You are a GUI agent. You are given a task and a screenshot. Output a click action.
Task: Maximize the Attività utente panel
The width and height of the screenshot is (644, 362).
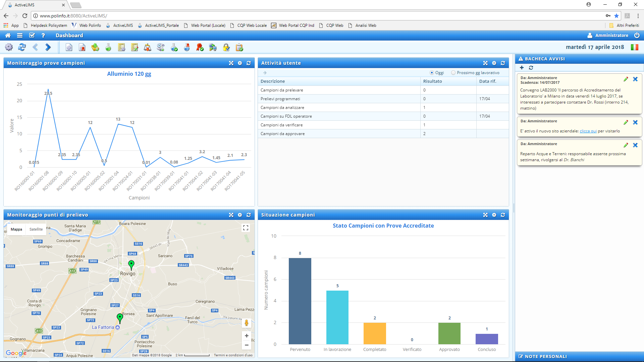[485, 63]
